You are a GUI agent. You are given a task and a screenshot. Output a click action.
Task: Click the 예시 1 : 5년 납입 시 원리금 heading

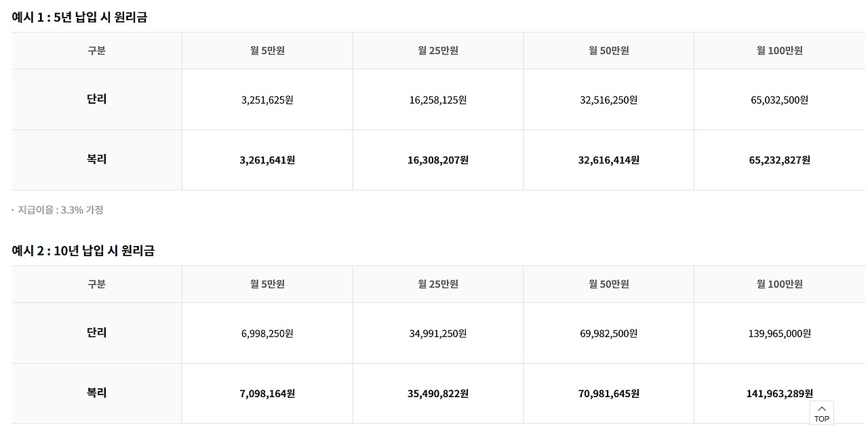point(79,17)
